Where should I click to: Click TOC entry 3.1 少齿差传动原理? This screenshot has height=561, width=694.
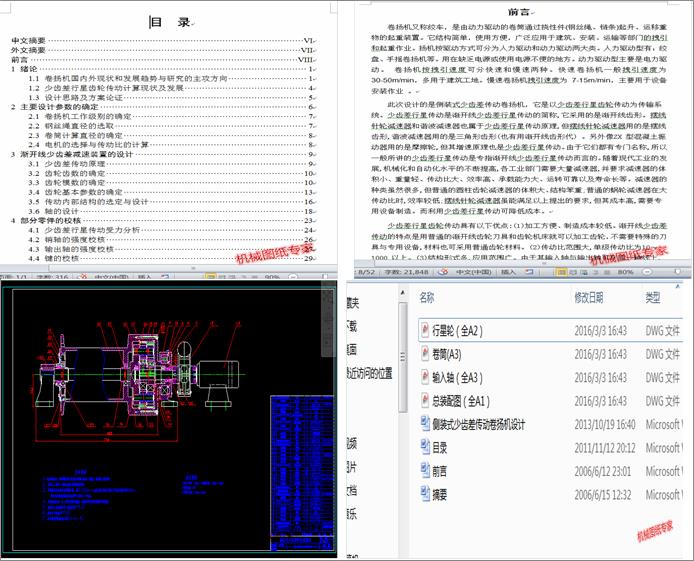67,164
